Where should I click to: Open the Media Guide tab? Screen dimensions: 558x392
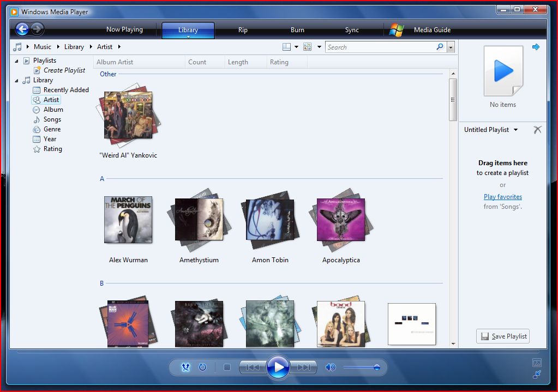(x=432, y=30)
